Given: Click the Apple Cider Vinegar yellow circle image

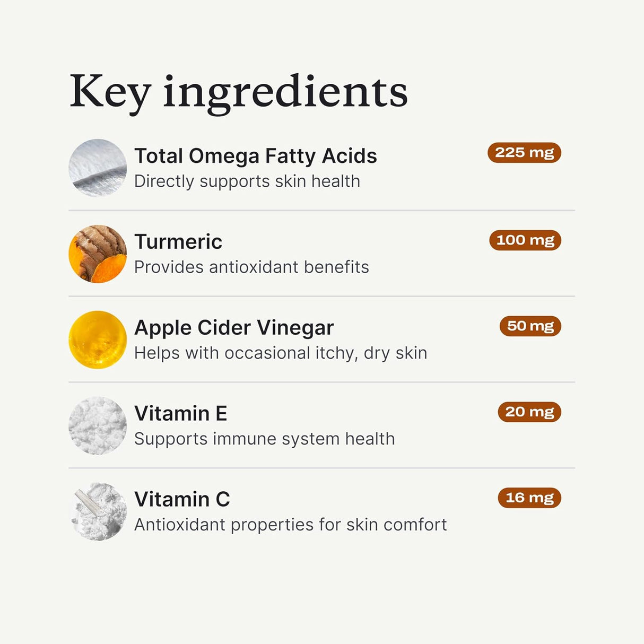Looking at the screenshot, I should 98,340.
